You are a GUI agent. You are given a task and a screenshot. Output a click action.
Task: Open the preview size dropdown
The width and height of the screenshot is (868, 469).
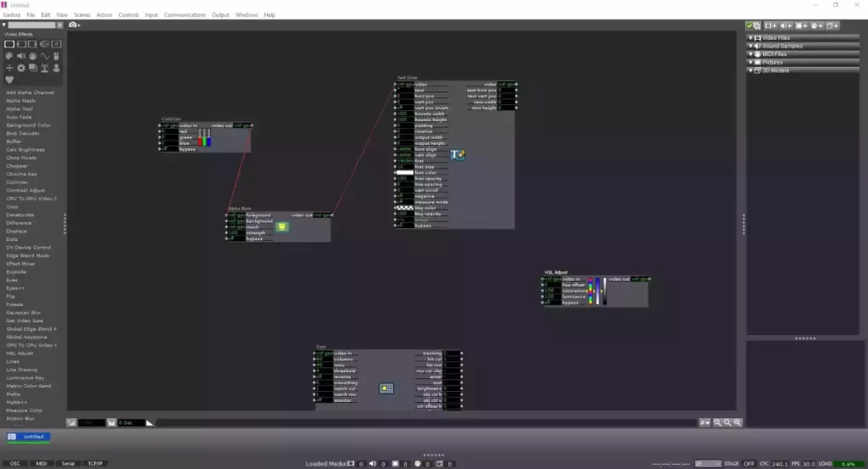click(708, 463)
